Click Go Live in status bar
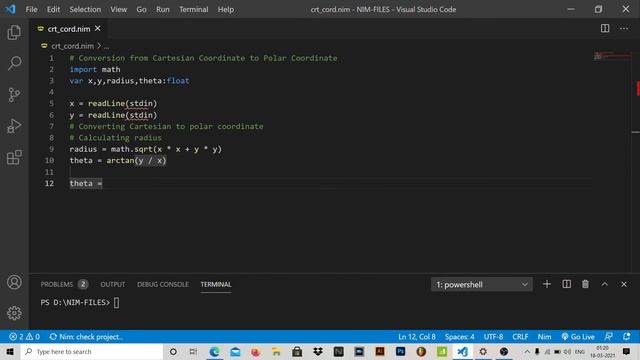640x360 pixels. tap(578, 337)
